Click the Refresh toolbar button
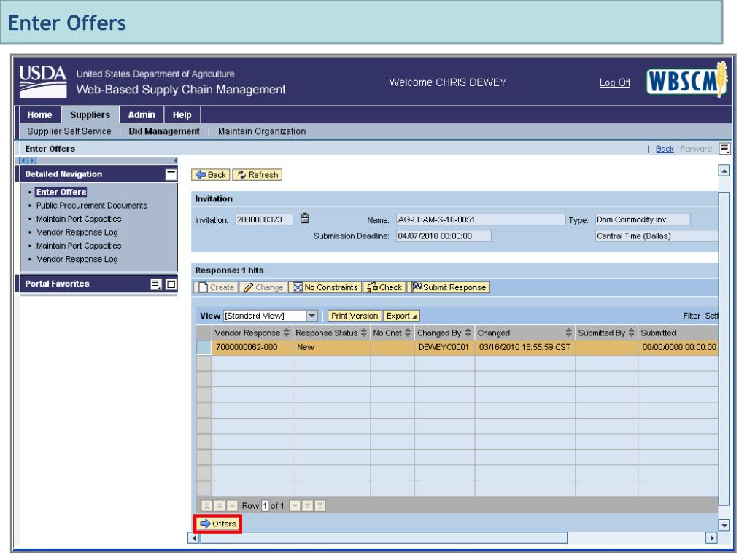 257,175
